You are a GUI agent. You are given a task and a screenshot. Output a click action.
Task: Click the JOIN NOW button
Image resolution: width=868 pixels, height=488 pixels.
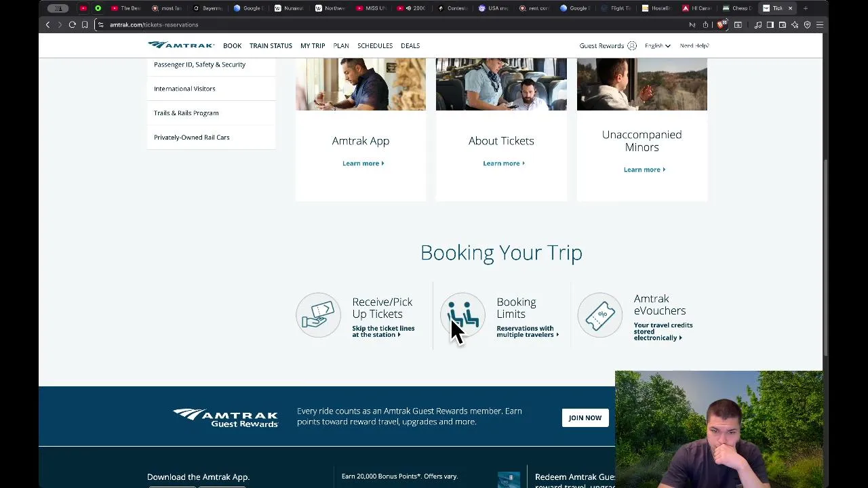[585, 418]
